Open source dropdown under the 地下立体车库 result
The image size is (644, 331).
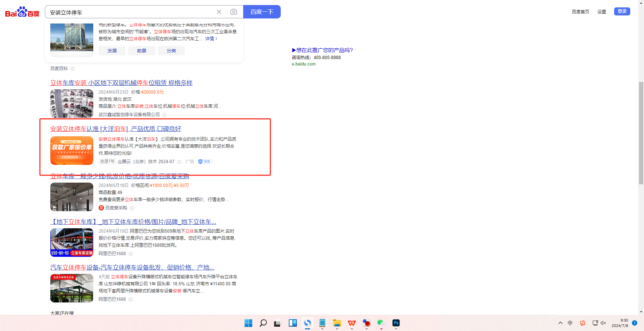(x=131, y=254)
